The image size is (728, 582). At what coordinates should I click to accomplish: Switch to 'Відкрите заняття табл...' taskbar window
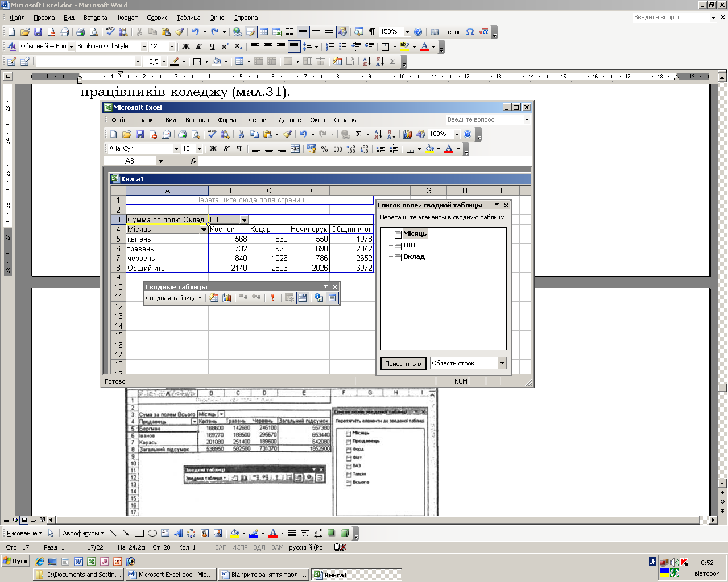tap(264, 575)
